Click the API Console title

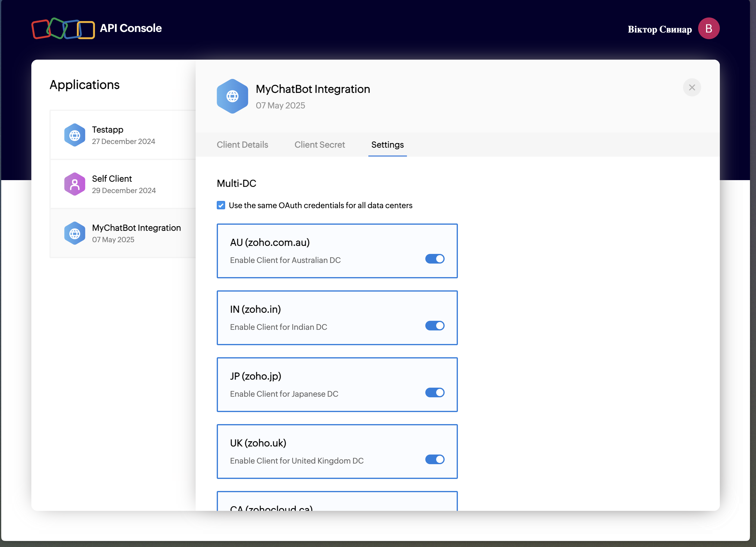(131, 28)
